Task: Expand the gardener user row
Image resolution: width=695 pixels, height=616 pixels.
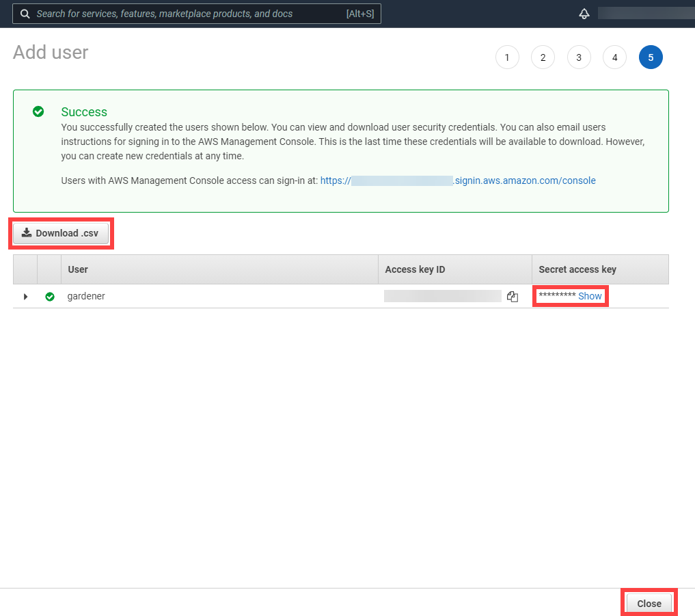Action: [x=25, y=297]
